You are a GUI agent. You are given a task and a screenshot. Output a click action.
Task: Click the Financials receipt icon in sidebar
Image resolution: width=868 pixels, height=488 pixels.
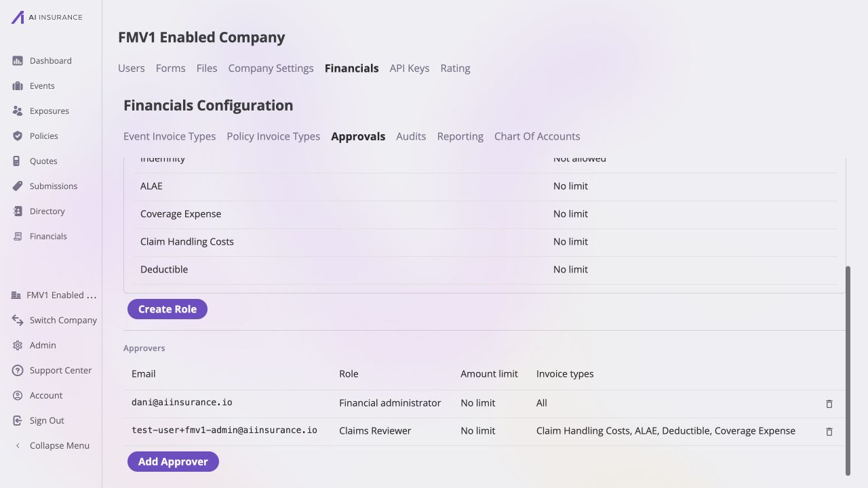click(18, 237)
